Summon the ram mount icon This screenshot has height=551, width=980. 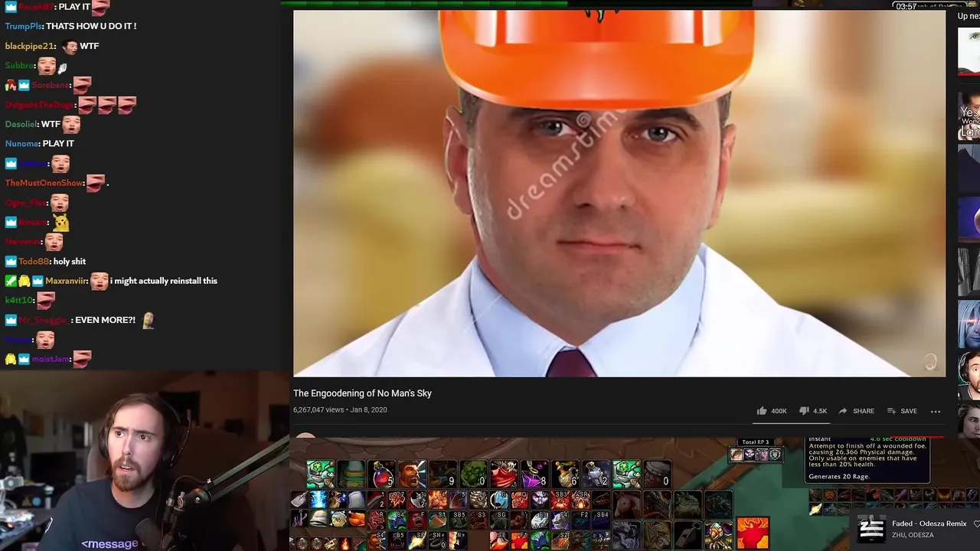(627, 504)
